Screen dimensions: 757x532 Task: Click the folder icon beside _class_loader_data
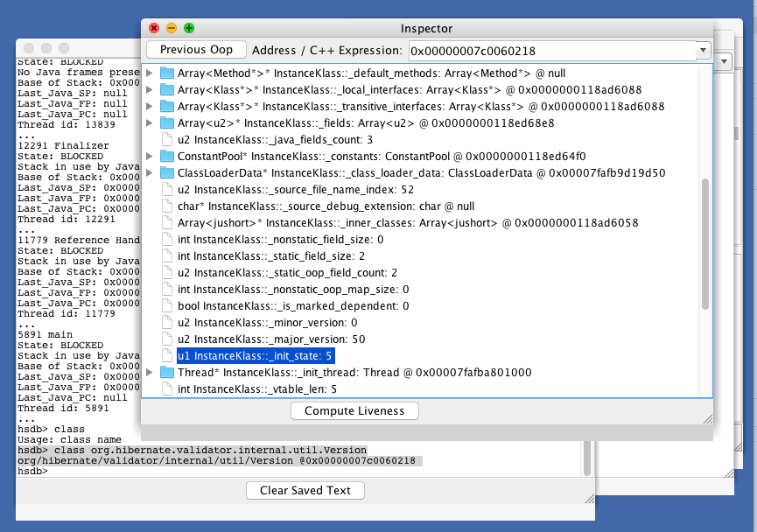(166, 173)
